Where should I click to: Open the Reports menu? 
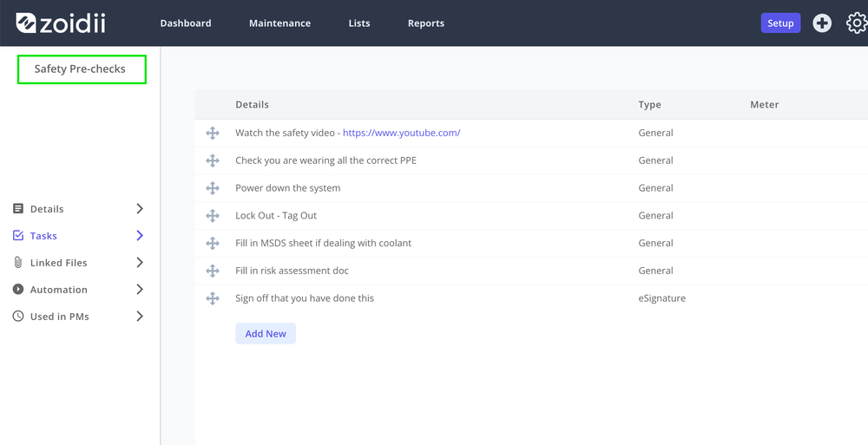[x=425, y=23]
